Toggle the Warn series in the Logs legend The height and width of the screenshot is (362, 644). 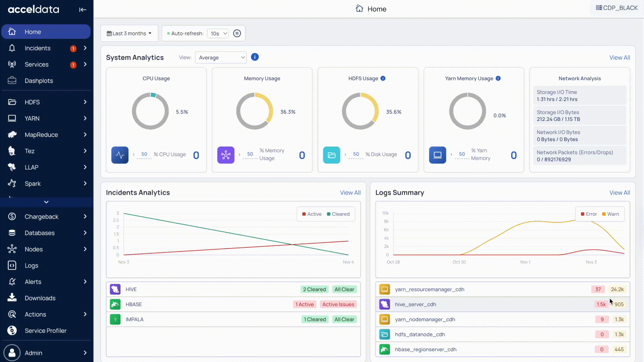coord(610,214)
